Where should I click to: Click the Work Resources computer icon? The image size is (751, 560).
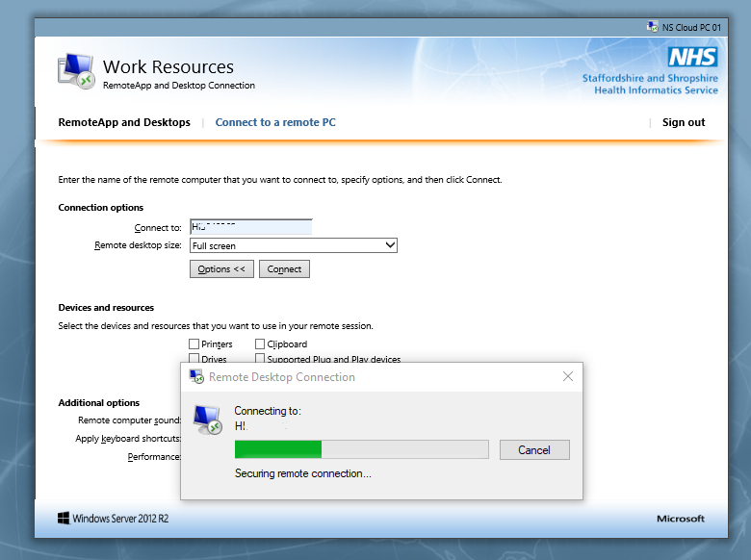click(x=76, y=72)
